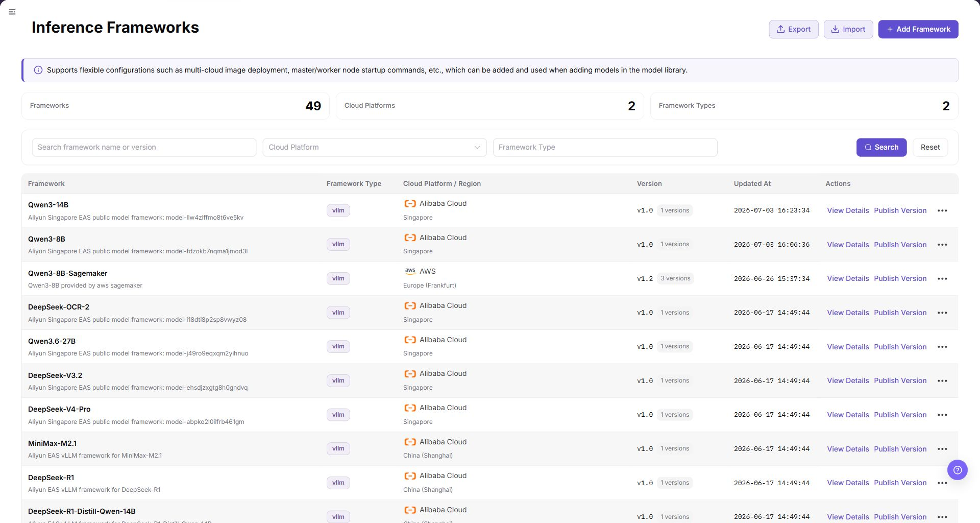View Details for Qwen3-8B-Sagemaker

(848, 278)
